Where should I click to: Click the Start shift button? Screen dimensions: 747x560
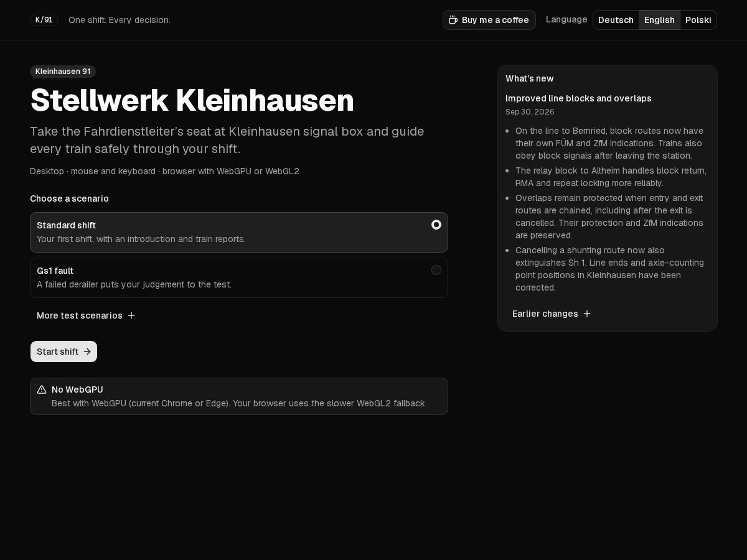[63, 352]
